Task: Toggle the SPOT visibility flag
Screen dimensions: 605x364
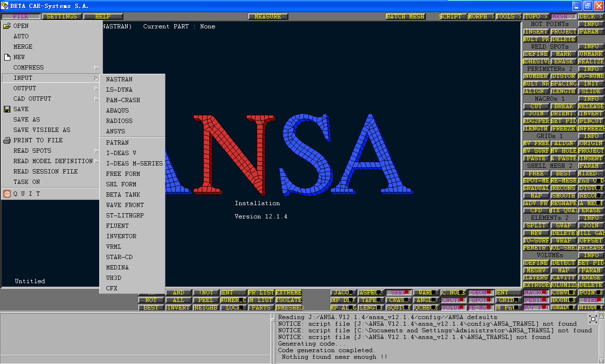Action: pyautogui.click(x=481, y=300)
